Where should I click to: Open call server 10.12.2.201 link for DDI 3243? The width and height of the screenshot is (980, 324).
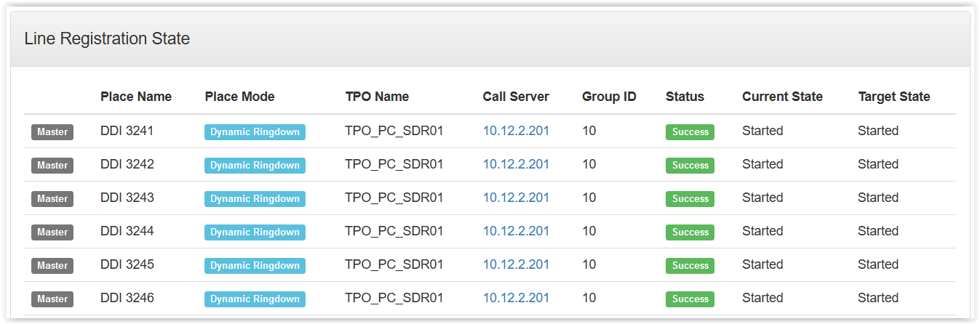pos(516,198)
